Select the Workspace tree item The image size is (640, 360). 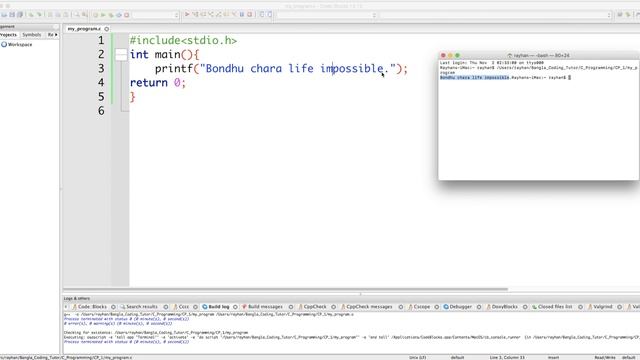click(x=17, y=44)
